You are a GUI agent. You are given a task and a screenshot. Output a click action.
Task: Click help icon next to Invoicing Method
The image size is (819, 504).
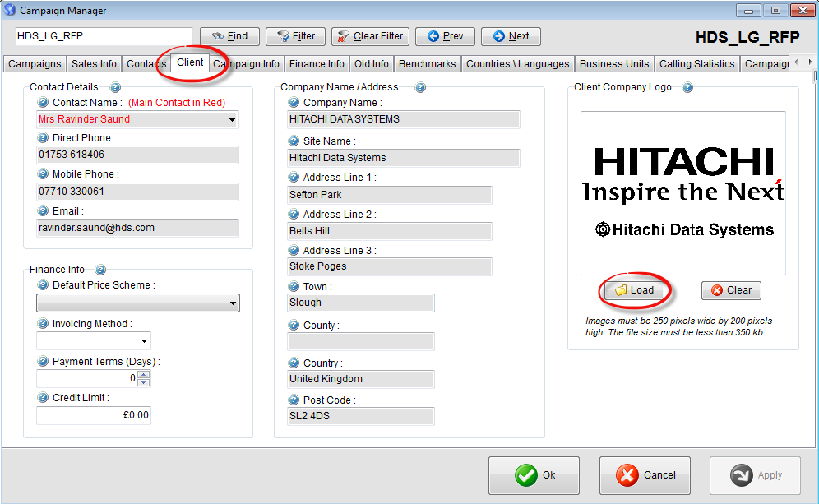[43, 324]
